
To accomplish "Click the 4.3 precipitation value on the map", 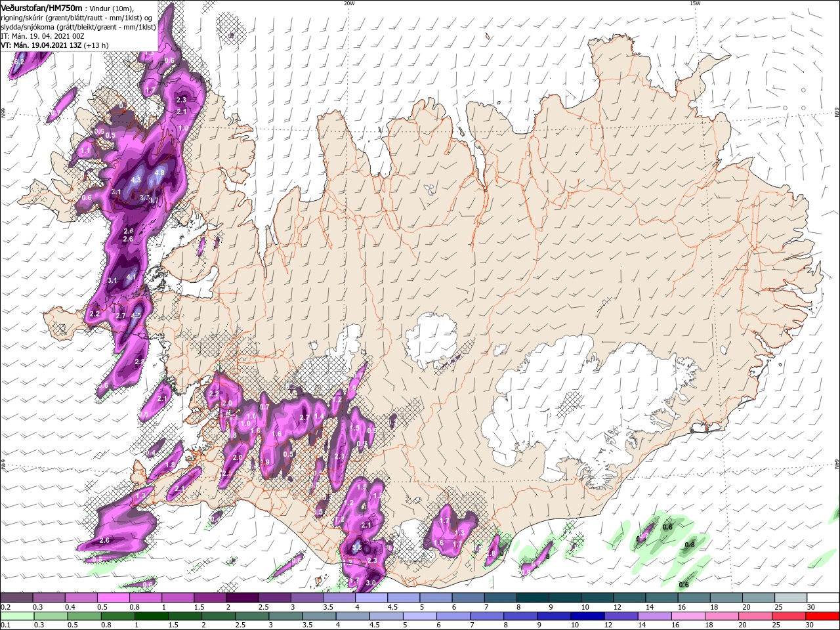I will click(x=136, y=180).
